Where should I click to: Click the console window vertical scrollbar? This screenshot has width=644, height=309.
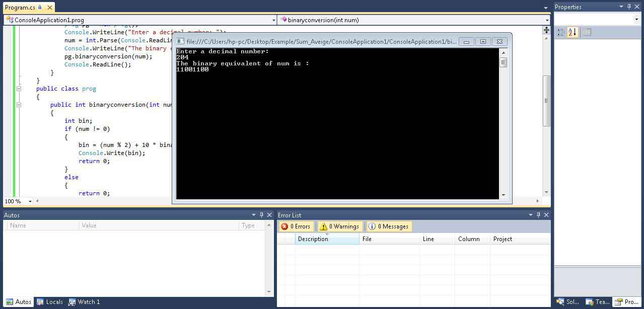[503, 126]
